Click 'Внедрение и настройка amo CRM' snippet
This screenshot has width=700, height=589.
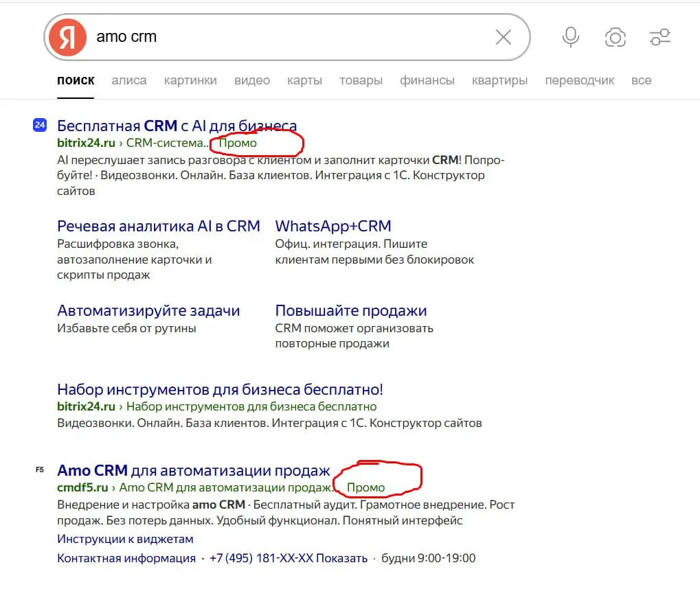[x=151, y=505]
